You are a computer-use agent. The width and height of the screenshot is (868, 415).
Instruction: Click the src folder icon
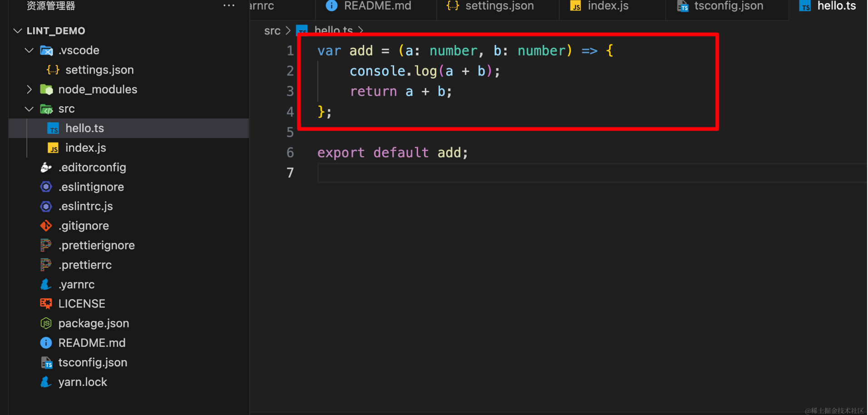(x=46, y=109)
